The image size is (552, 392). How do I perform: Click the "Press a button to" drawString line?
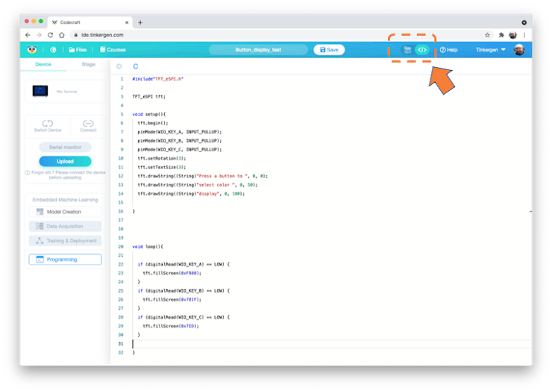point(203,176)
